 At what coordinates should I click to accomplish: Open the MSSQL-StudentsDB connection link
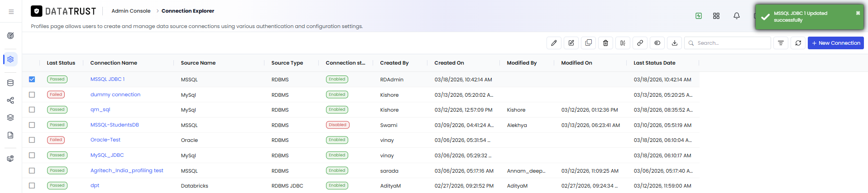115,125
